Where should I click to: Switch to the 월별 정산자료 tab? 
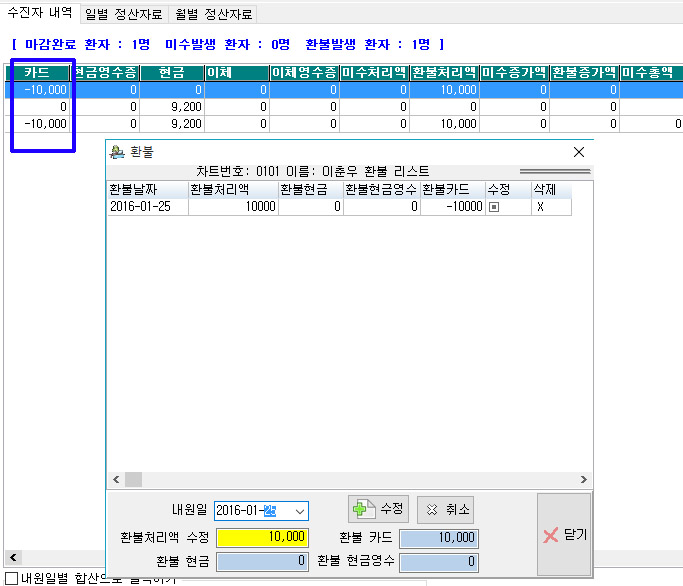[x=213, y=14]
